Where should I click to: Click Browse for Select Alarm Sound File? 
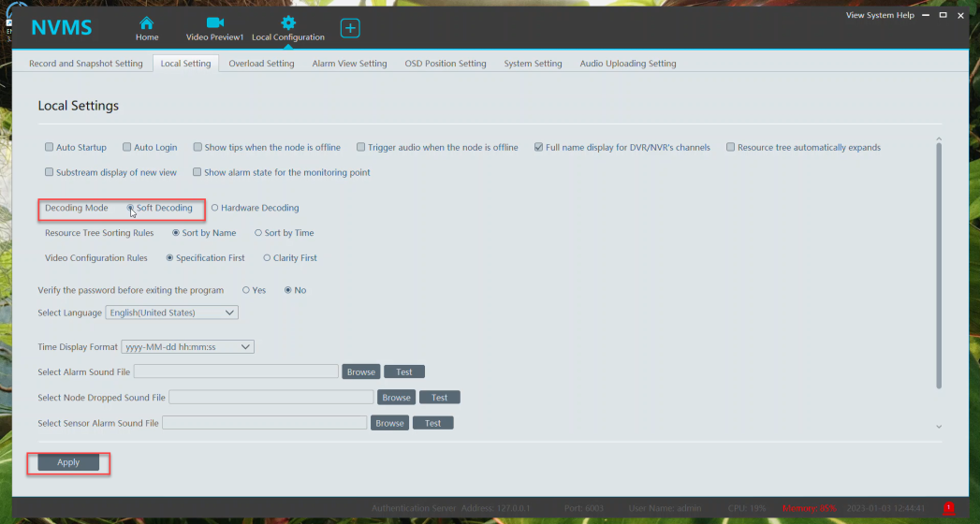(x=360, y=372)
